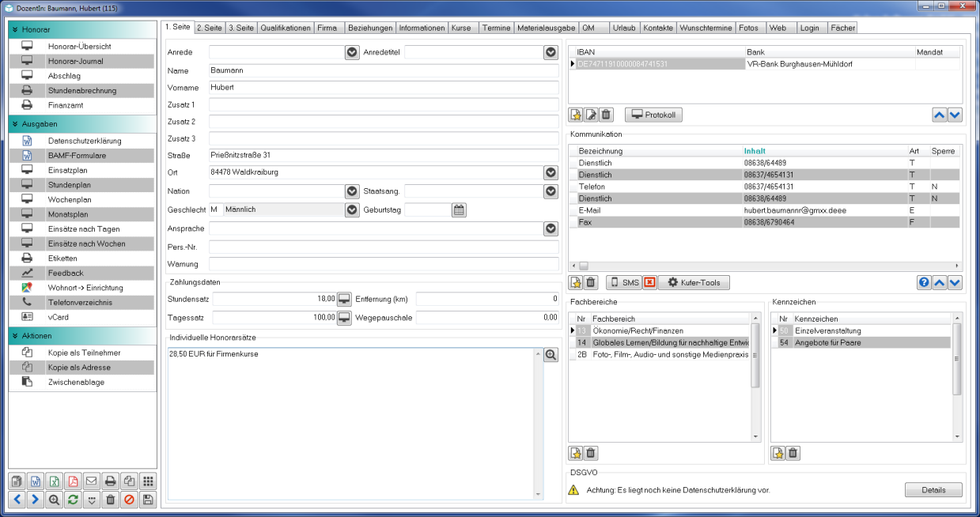Open the Ansprache dropdown
The width and height of the screenshot is (980, 517).
(x=551, y=229)
